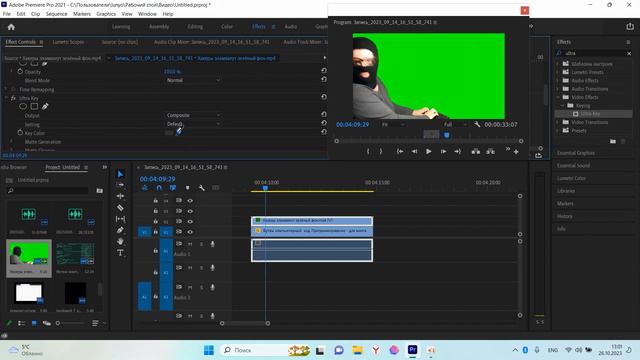Open timeline display settings wrench

click(x=202, y=188)
